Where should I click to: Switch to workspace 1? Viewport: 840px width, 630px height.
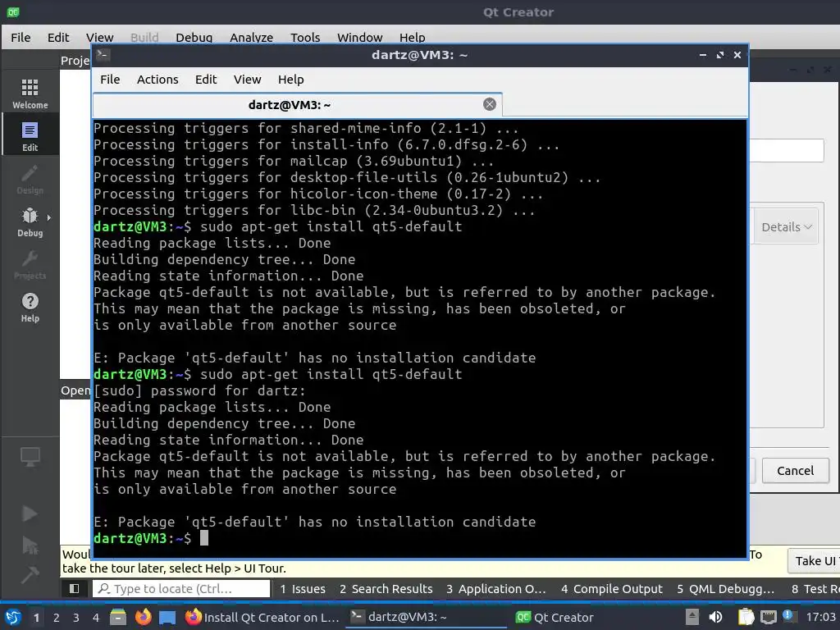(36, 618)
